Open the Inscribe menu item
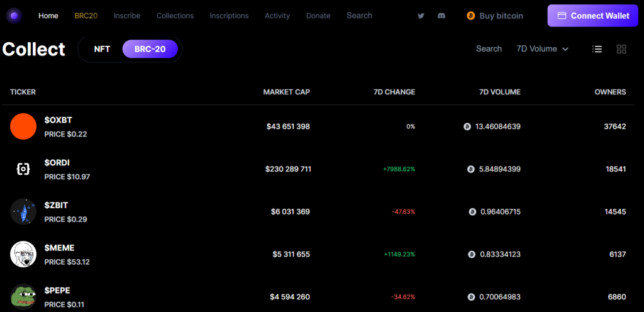 click(x=127, y=16)
